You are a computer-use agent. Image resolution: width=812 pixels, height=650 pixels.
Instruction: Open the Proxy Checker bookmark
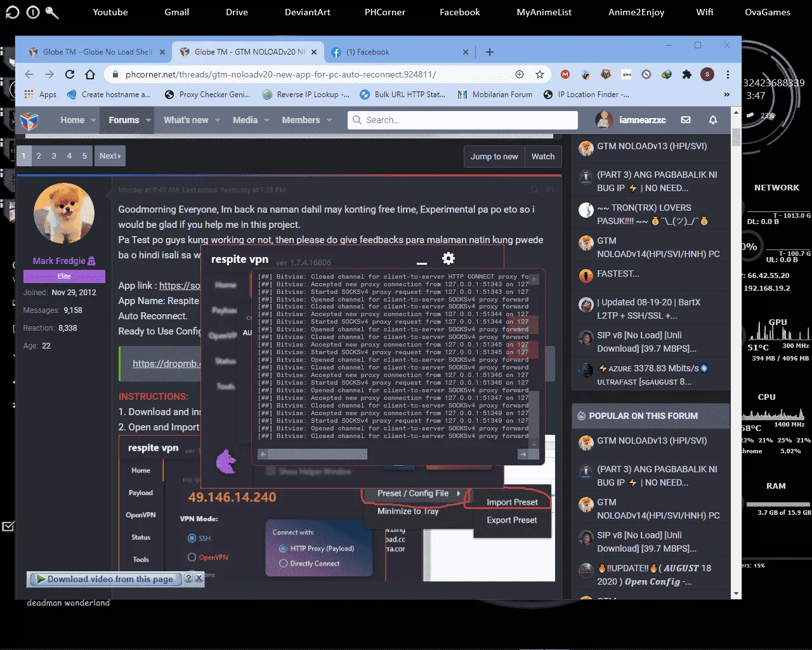point(207,95)
